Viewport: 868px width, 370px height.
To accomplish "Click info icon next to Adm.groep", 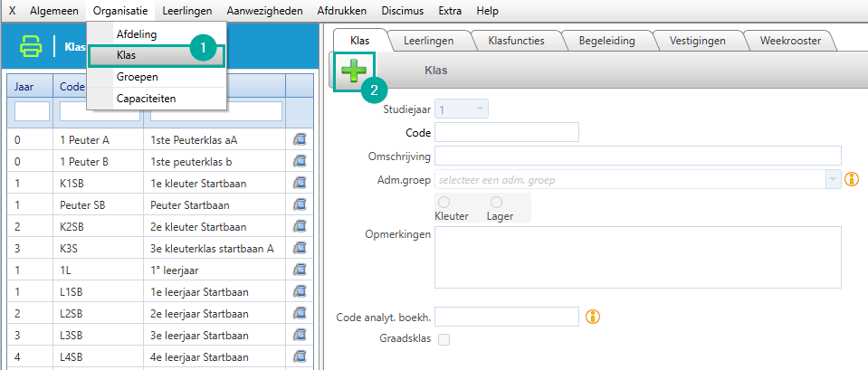I will [x=852, y=178].
